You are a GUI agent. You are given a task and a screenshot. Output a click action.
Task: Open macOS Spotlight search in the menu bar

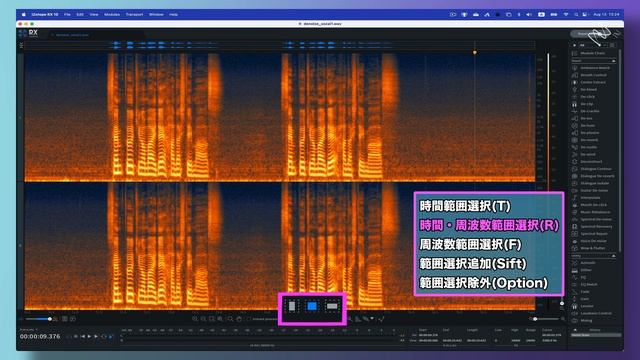[x=576, y=14]
